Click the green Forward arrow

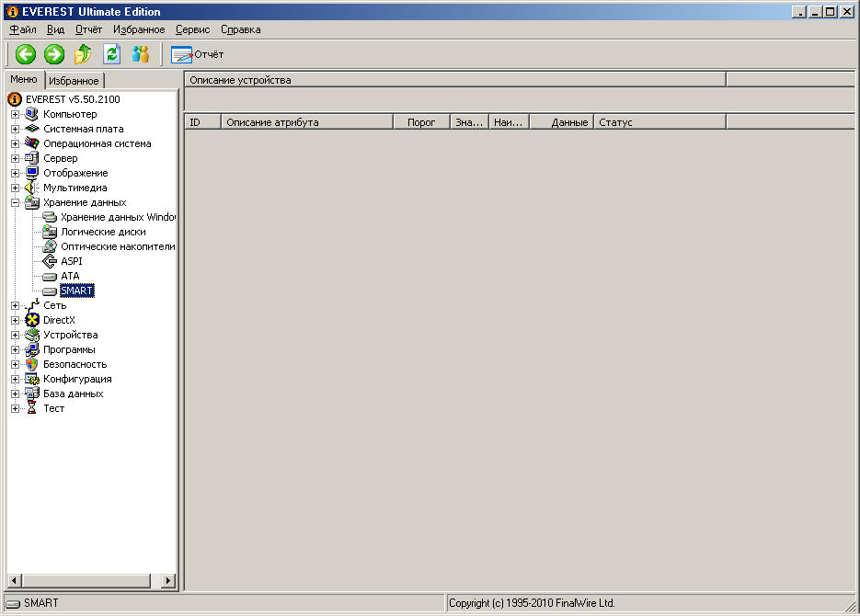[54, 54]
